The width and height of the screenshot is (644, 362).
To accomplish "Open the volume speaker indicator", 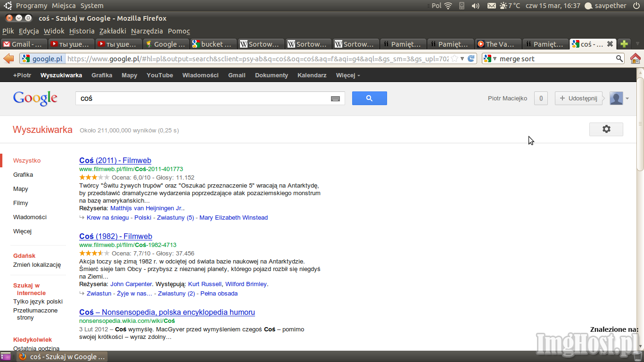I will point(475,6).
